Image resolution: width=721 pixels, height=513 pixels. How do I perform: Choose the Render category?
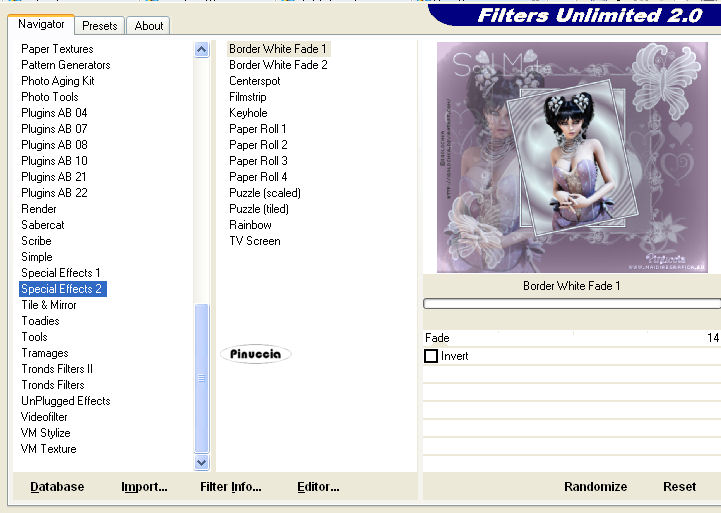[x=39, y=209]
